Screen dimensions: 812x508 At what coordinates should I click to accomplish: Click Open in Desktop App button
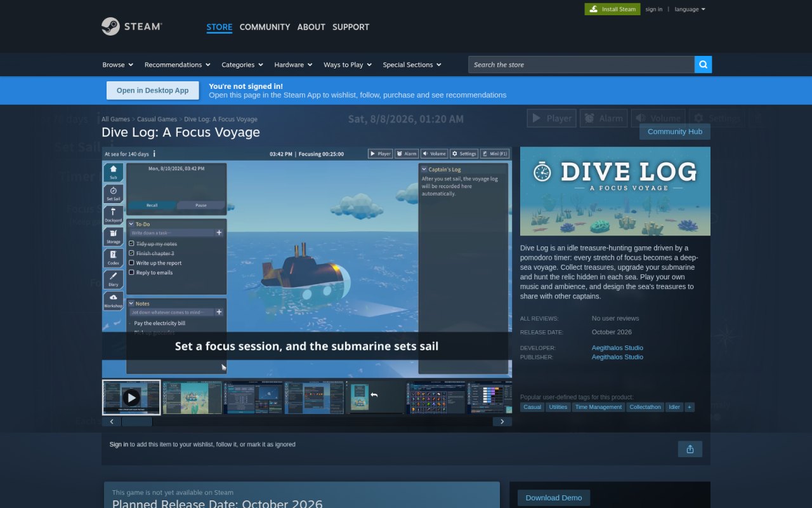[x=152, y=90]
